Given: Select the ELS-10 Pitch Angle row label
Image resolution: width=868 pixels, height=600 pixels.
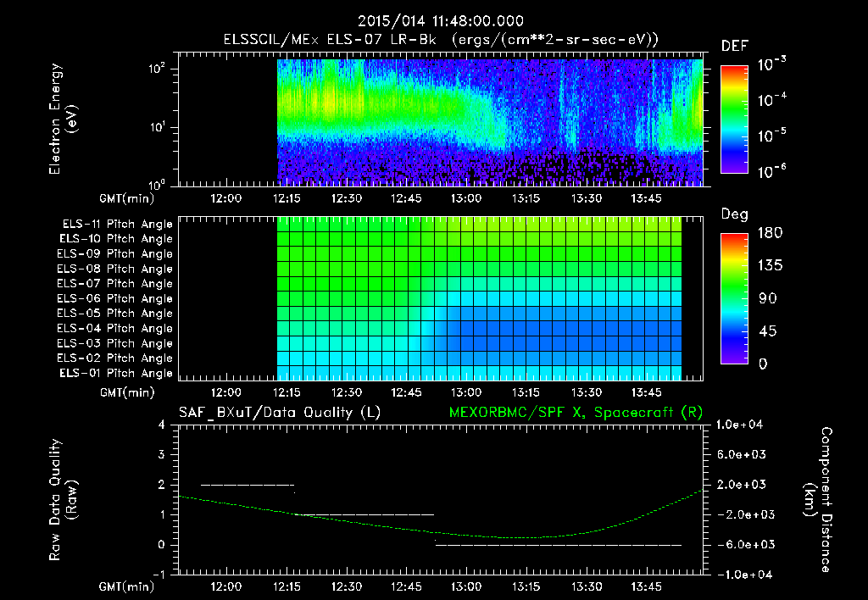Looking at the screenshot, I should 116,239.
